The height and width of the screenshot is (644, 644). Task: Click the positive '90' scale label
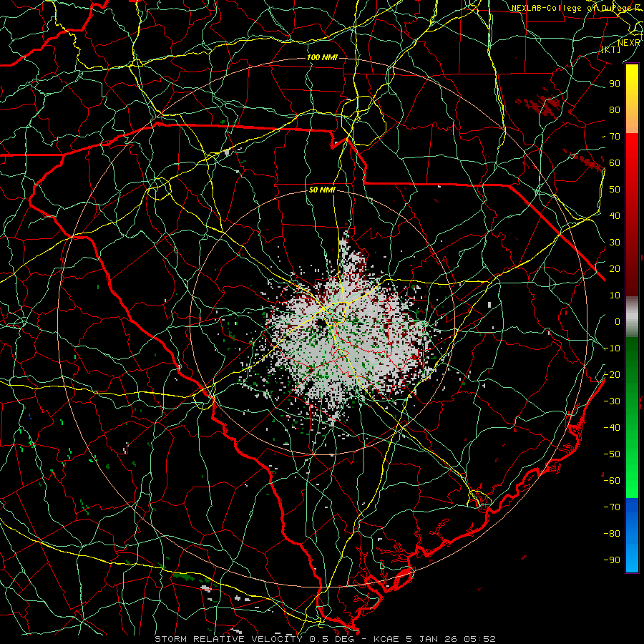click(x=615, y=84)
